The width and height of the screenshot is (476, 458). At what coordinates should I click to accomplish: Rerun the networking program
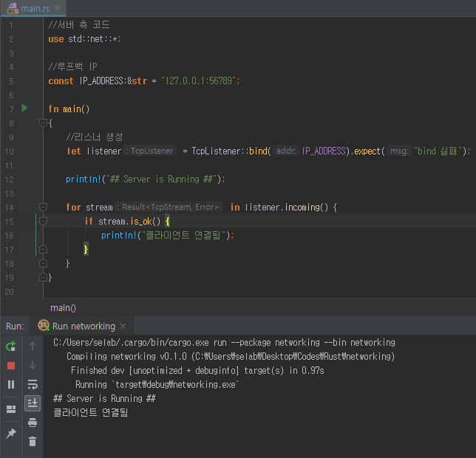(x=11, y=346)
